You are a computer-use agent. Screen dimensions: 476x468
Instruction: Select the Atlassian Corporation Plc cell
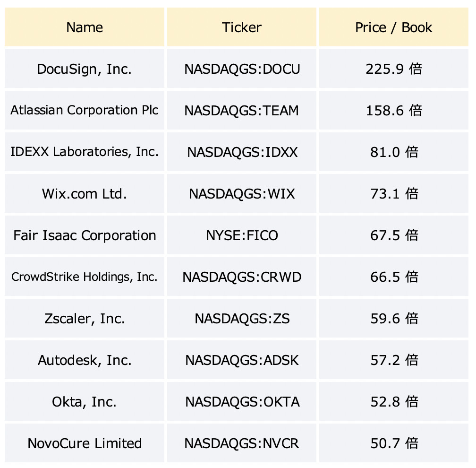[x=85, y=110]
